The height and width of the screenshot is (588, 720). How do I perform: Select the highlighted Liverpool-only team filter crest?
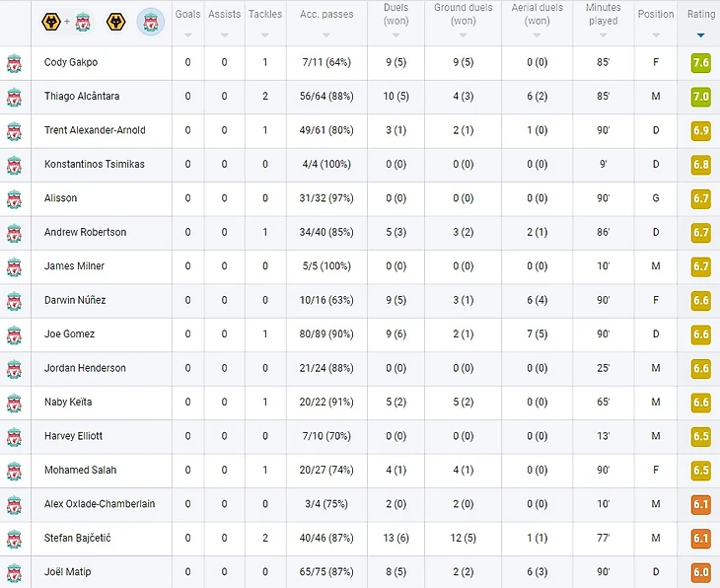coord(150,21)
